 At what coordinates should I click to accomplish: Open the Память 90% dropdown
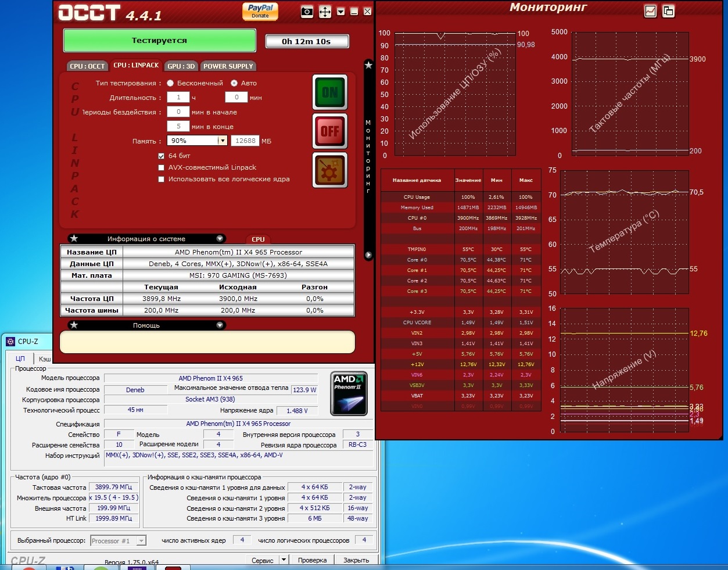point(222,141)
